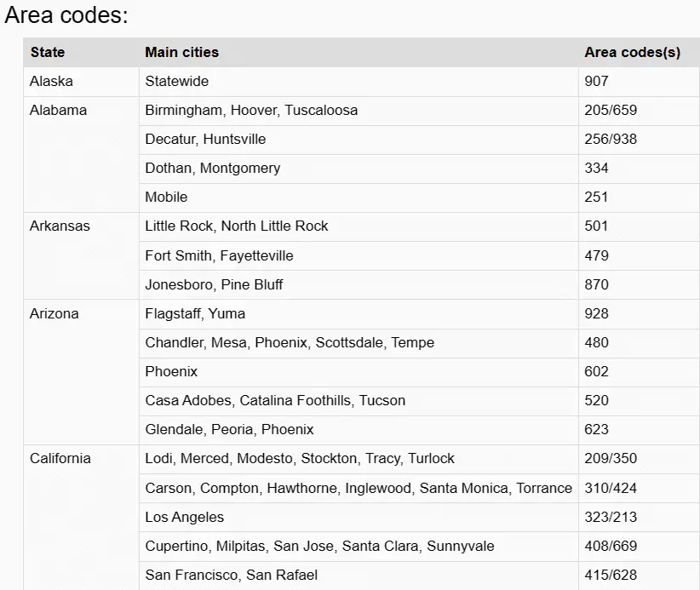Viewport: 700px width, 590px height.
Task: Select the California state cell
Action: tap(81, 518)
